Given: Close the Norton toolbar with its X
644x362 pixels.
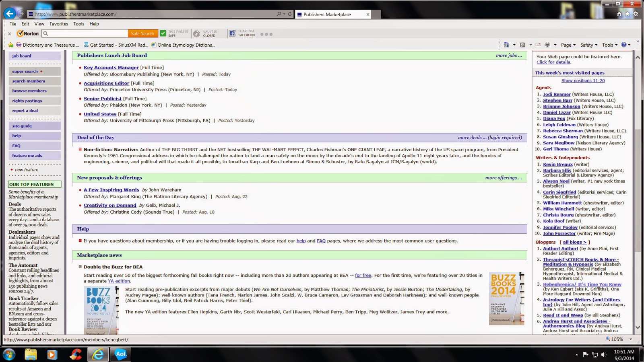Looking at the screenshot, I should click(10, 34).
